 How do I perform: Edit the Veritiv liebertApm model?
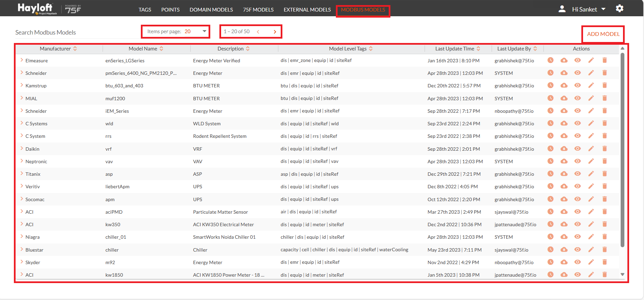coord(591,186)
